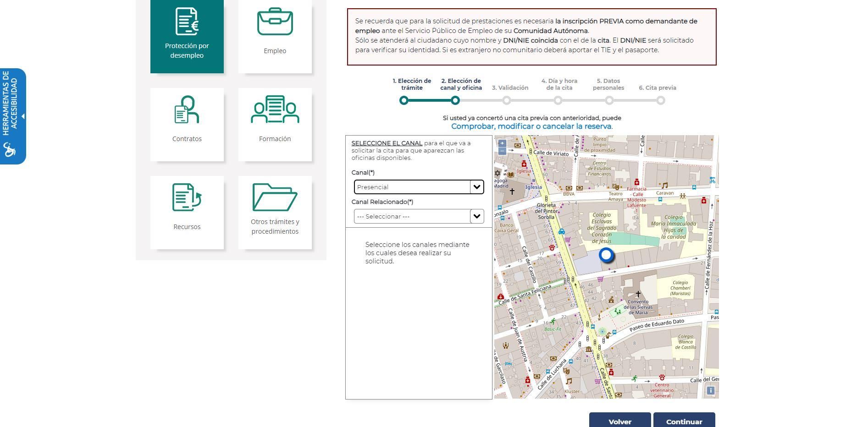Go to step 1 Elección de trámite

click(404, 100)
